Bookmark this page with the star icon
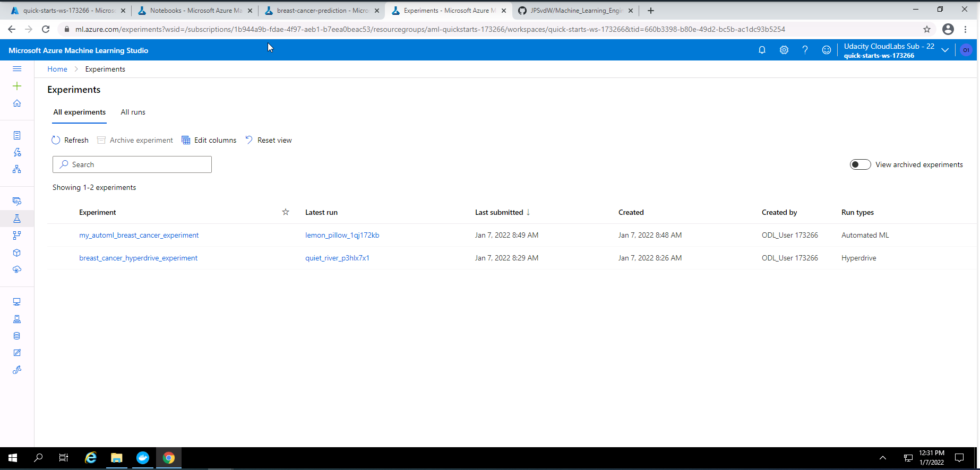The height and width of the screenshot is (470, 980). click(x=927, y=29)
